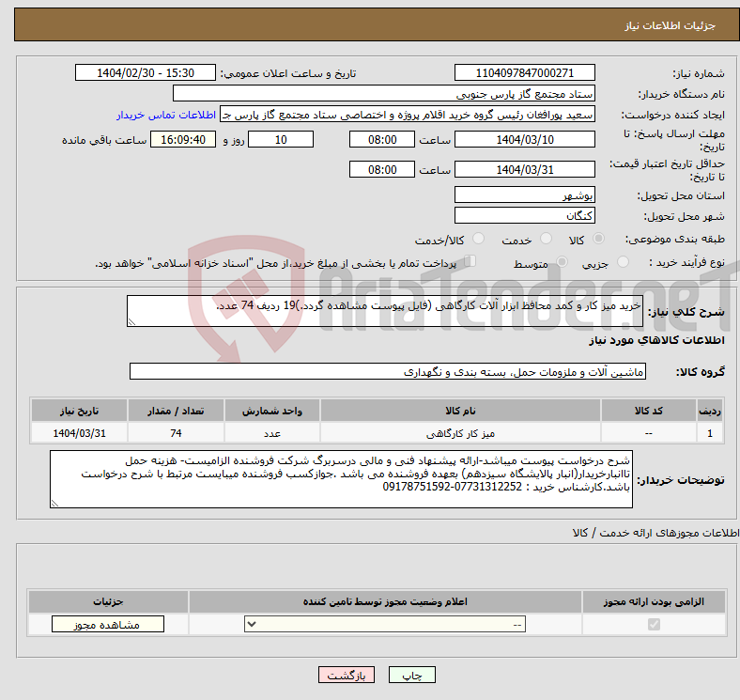Click the remaining days field showing 10
The height and width of the screenshot is (700, 740).
point(281,139)
